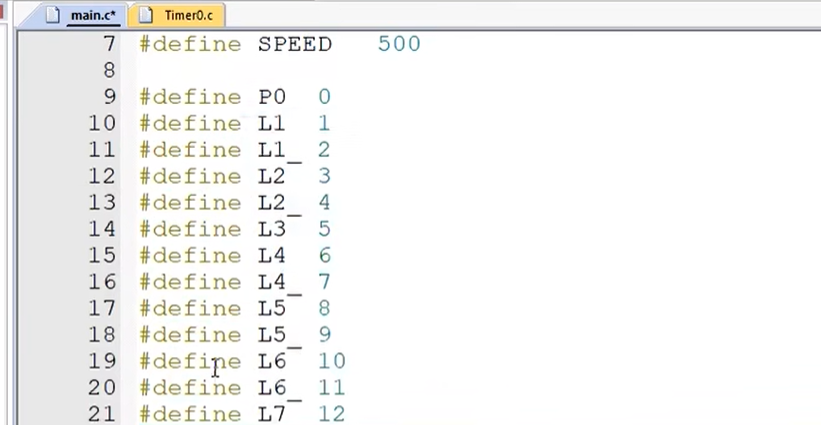The height and width of the screenshot is (425, 821).
Task: Click L1 macro name on line 10
Action: [271, 124]
